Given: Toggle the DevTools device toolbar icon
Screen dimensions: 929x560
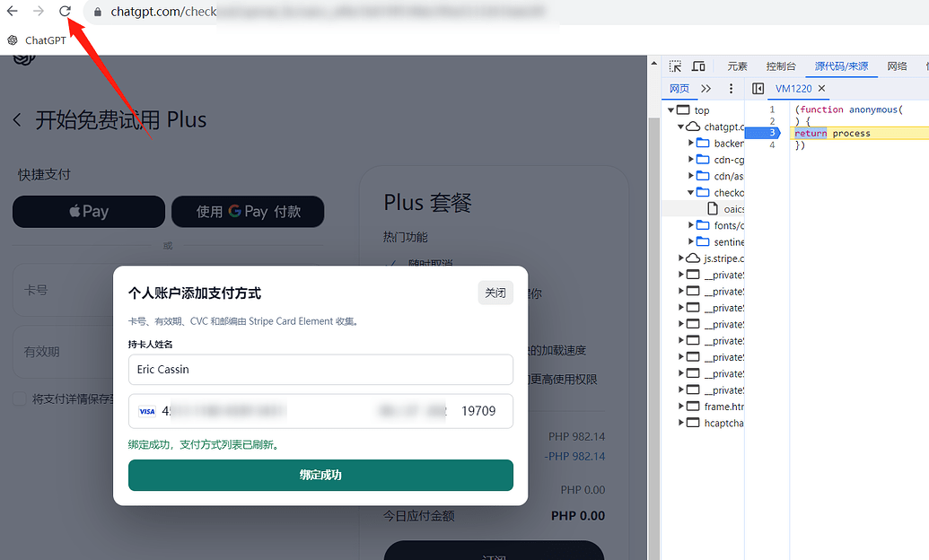Looking at the screenshot, I should click(x=698, y=66).
